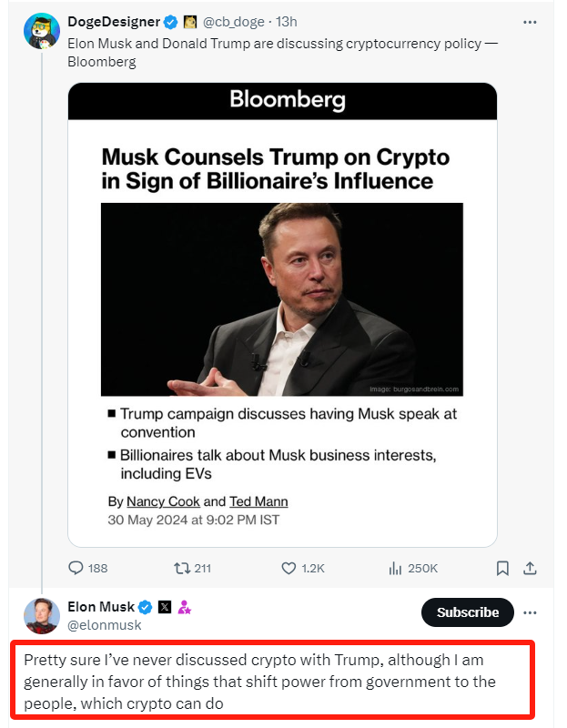Viewport: 567px width, 728px height.
Task: Click Elon Musk's X affiliation badge
Action: click(x=164, y=607)
